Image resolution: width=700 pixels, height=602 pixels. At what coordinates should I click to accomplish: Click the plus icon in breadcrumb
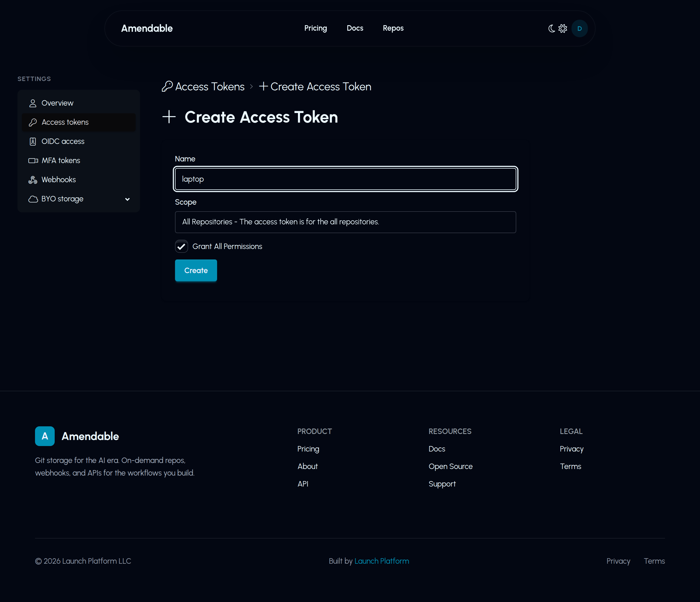click(x=264, y=86)
